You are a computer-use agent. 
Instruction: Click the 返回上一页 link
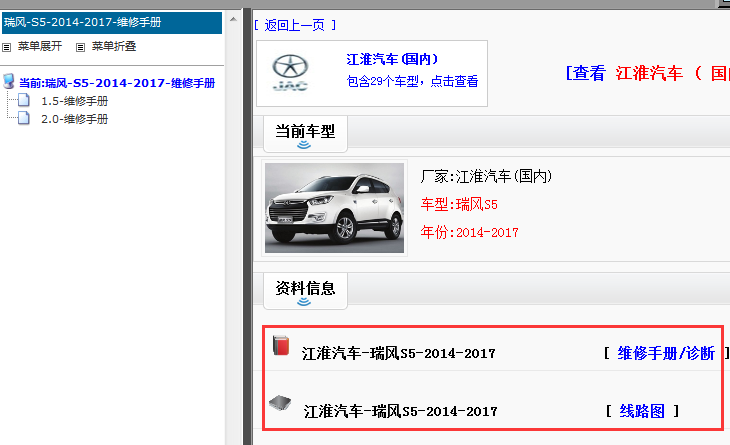pyautogui.click(x=295, y=25)
